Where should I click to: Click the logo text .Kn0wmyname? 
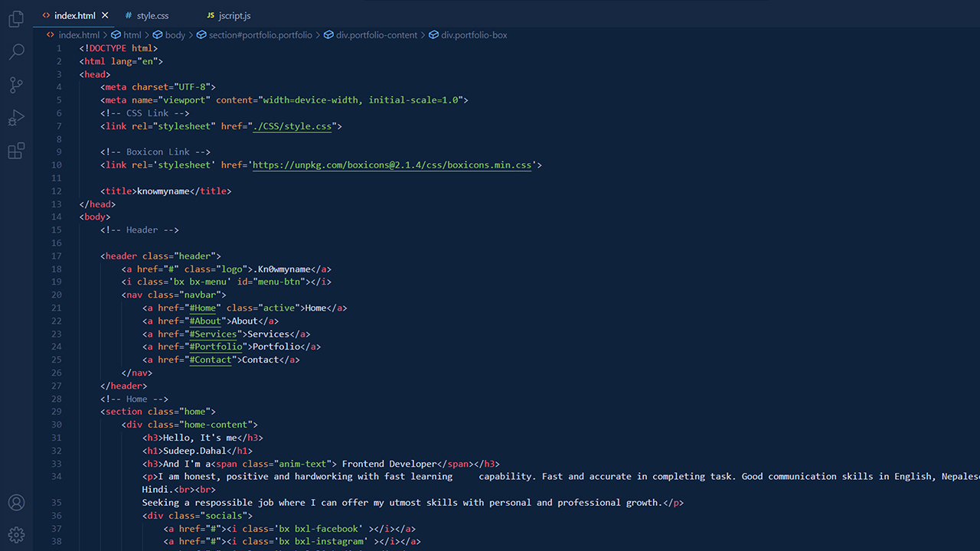pyautogui.click(x=282, y=269)
